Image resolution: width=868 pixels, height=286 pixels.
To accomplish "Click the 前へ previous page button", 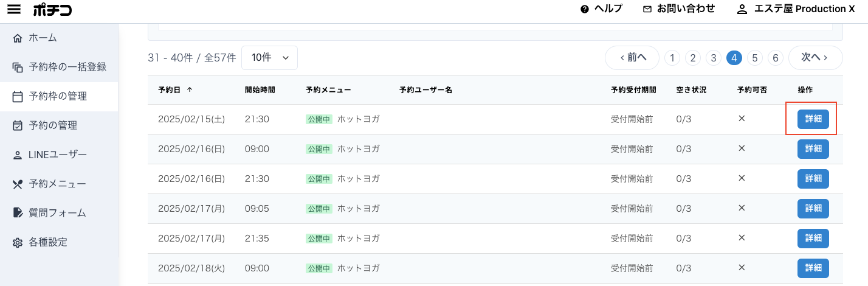I will coord(632,58).
